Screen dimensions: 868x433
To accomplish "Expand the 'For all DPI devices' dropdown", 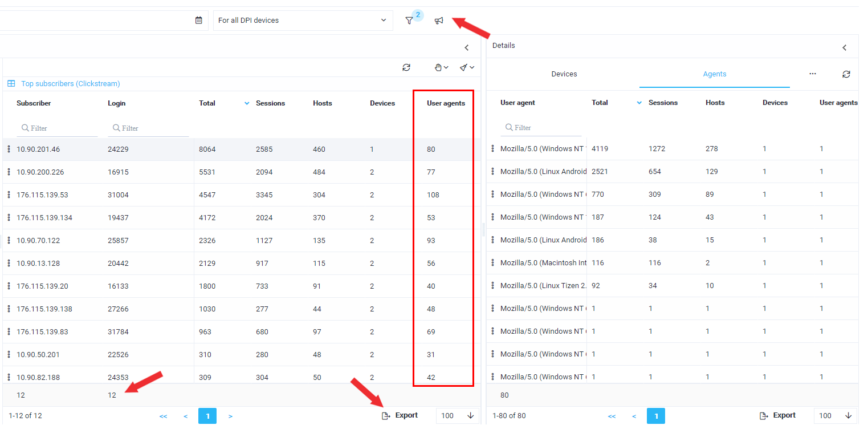I will pos(303,21).
